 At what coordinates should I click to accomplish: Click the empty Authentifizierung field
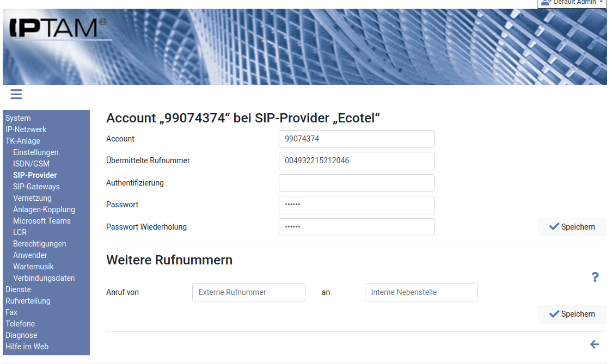(x=356, y=183)
